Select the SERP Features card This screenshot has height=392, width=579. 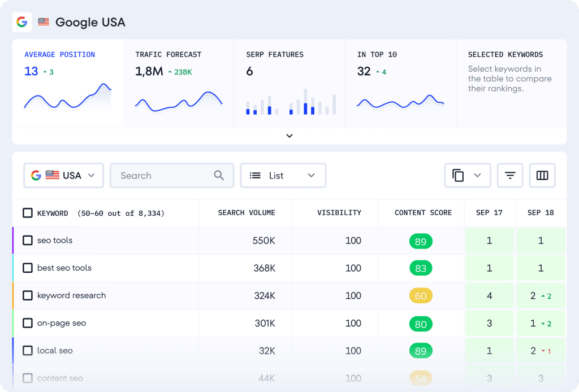point(289,84)
